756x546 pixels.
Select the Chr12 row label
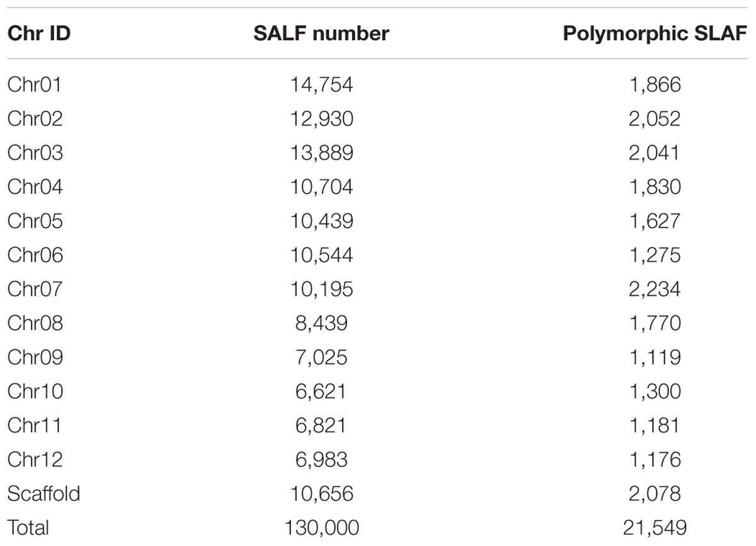click(35, 459)
